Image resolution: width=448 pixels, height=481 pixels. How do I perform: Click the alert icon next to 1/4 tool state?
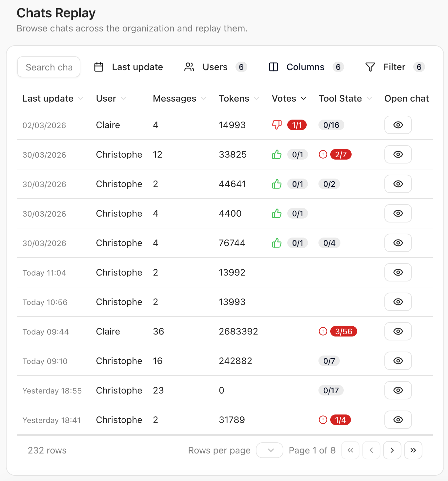(323, 420)
